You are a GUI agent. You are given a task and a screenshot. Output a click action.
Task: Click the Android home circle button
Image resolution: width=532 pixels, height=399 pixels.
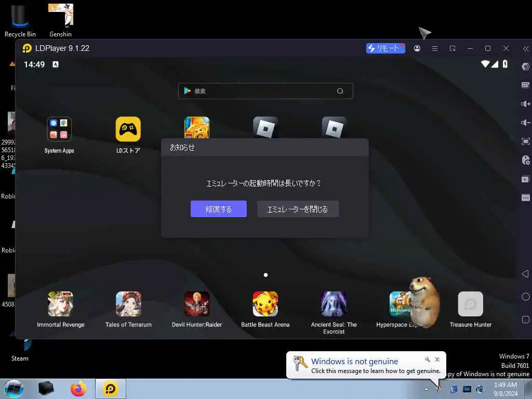(526, 297)
